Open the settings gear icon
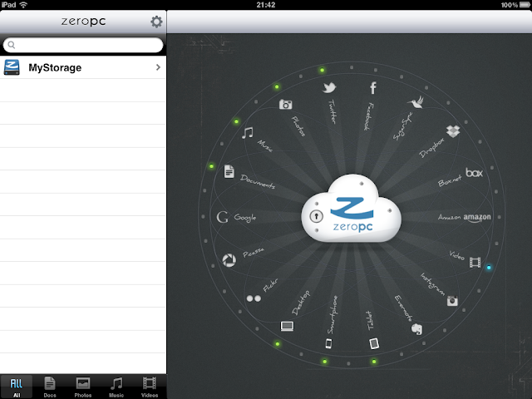The image size is (532, 399). [156, 22]
